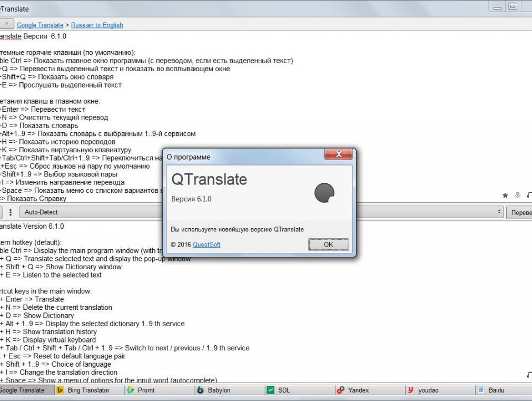The height and width of the screenshot is (401, 532).
Task: Click the 'Прослушать выделенный текст' line
Action: click(x=61, y=85)
